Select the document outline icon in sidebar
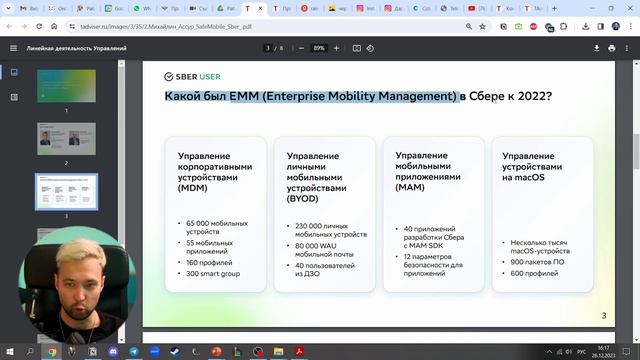640x360 pixels. 14,97
